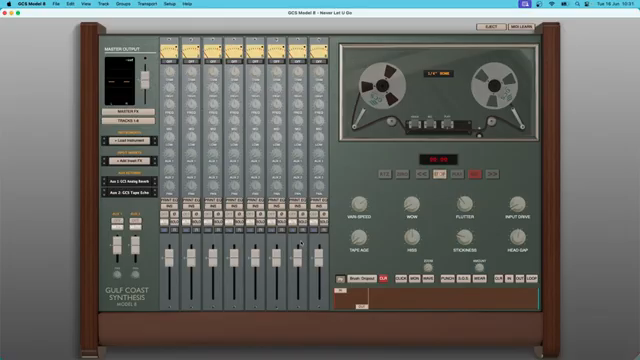The image size is (640, 360).
Task: Click the Wi-Fi status icon
Action: coord(551,4)
